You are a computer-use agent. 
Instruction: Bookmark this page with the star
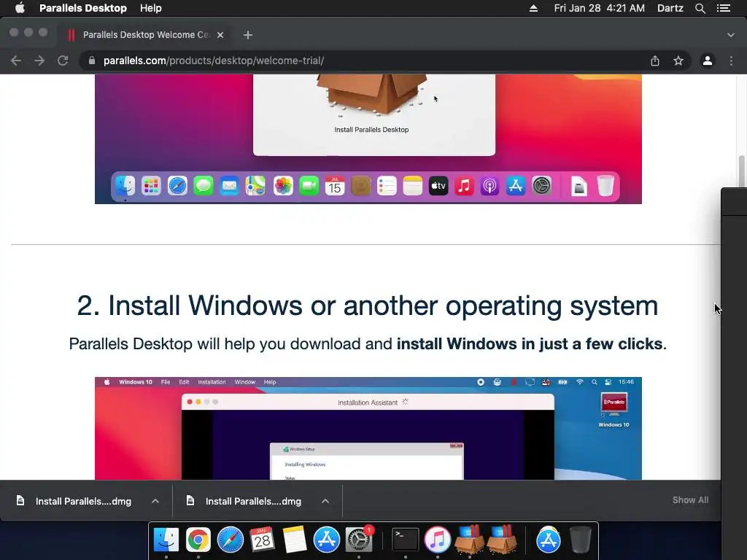[x=678, y=61]
